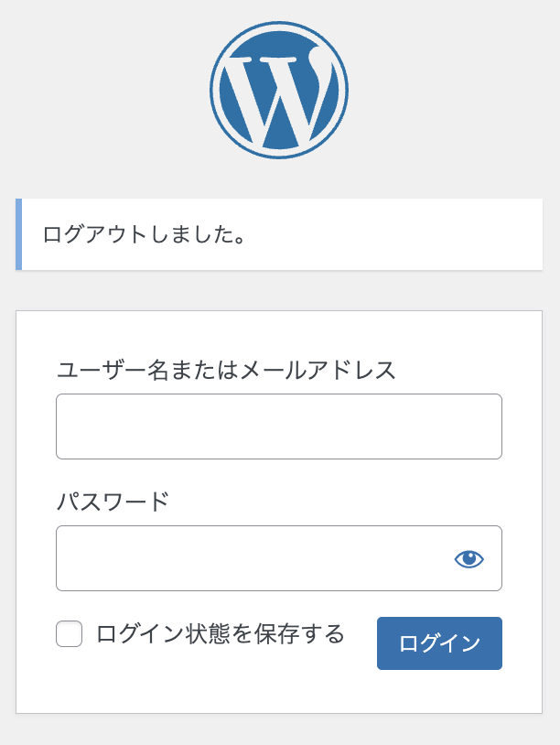This screenshot has height=745, width=560.
Task: Click the ログアウトしました。 notice text
Action: [x=145, y=234]
